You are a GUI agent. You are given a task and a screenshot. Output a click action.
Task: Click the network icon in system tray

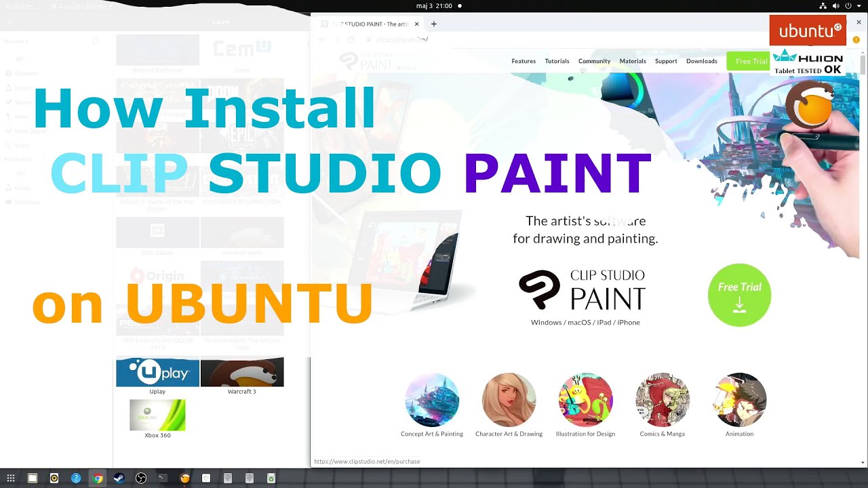coord(823,5)
